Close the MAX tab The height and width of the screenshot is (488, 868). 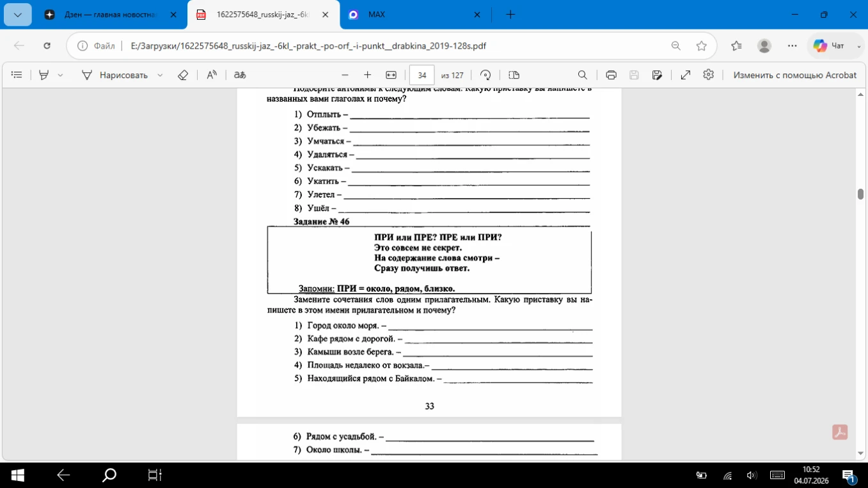[477, 15]
